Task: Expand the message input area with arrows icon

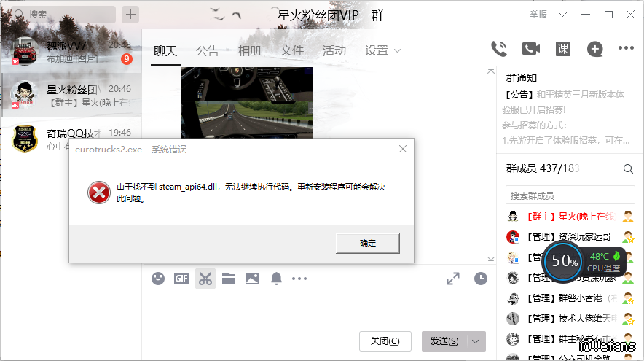Action: point(453,279)
